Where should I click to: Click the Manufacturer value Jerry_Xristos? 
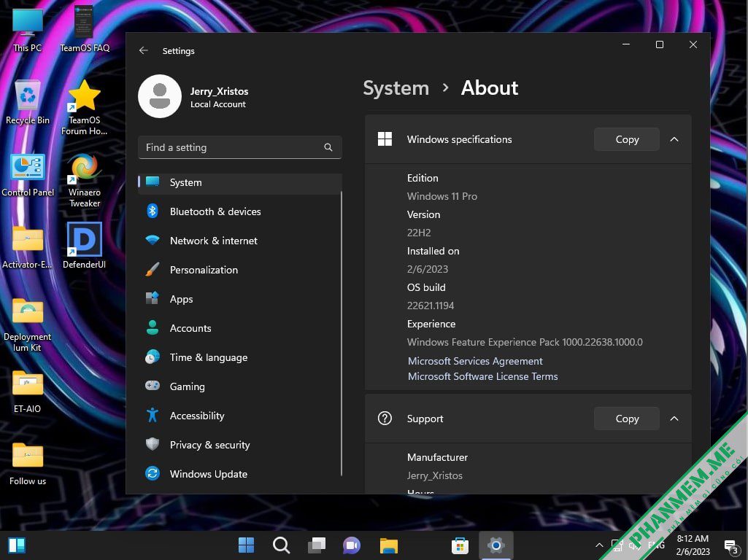coord(435,475)
